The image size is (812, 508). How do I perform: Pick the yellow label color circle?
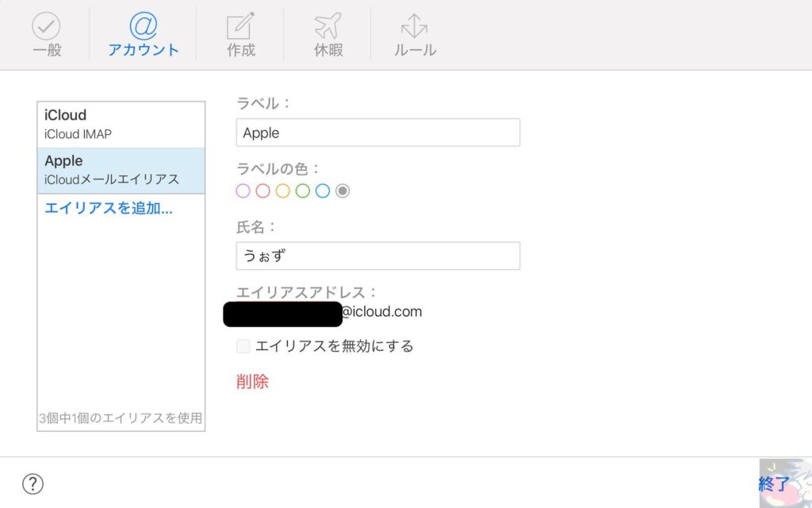point(283,190)
